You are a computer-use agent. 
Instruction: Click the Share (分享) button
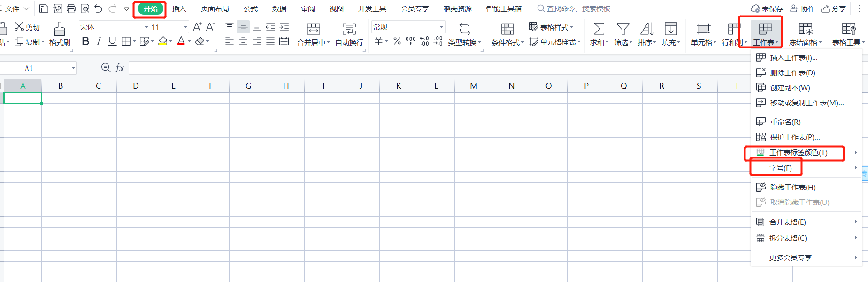click(834, 8)
